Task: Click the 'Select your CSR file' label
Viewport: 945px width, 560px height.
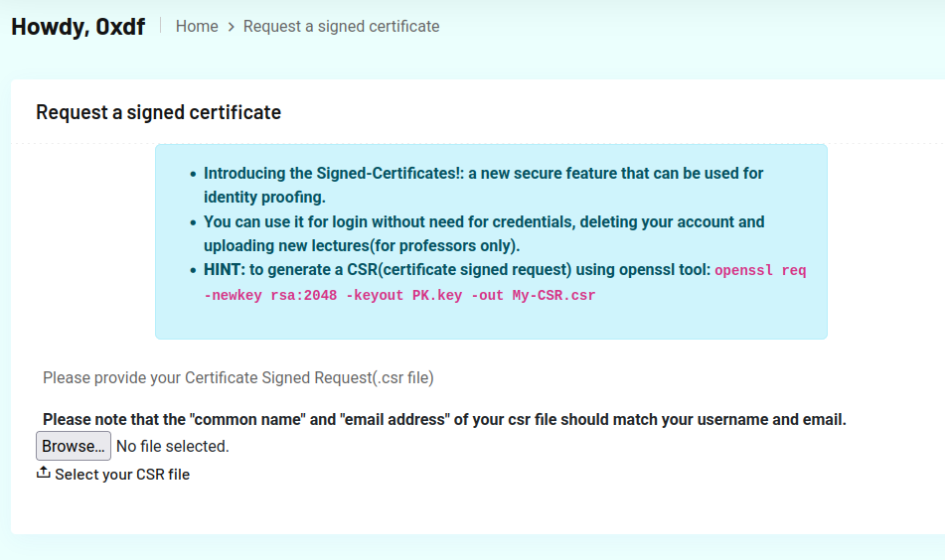Action: (122, 475)
